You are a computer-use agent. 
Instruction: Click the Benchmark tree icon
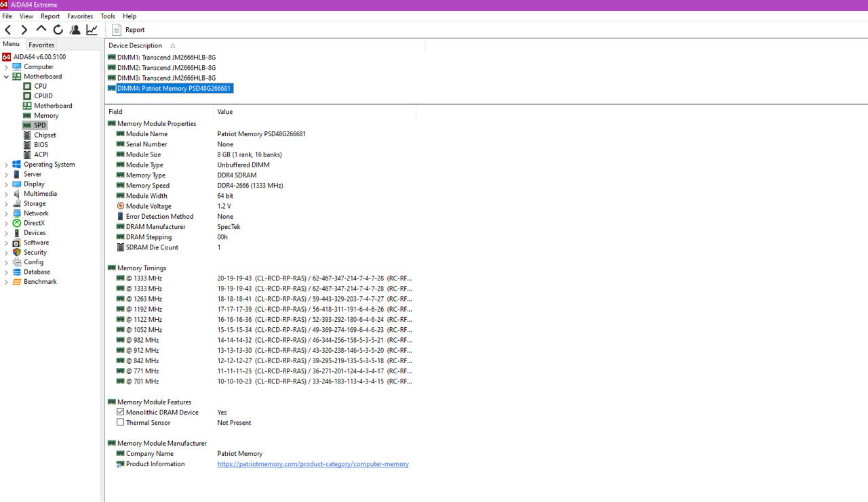point(17,282)
